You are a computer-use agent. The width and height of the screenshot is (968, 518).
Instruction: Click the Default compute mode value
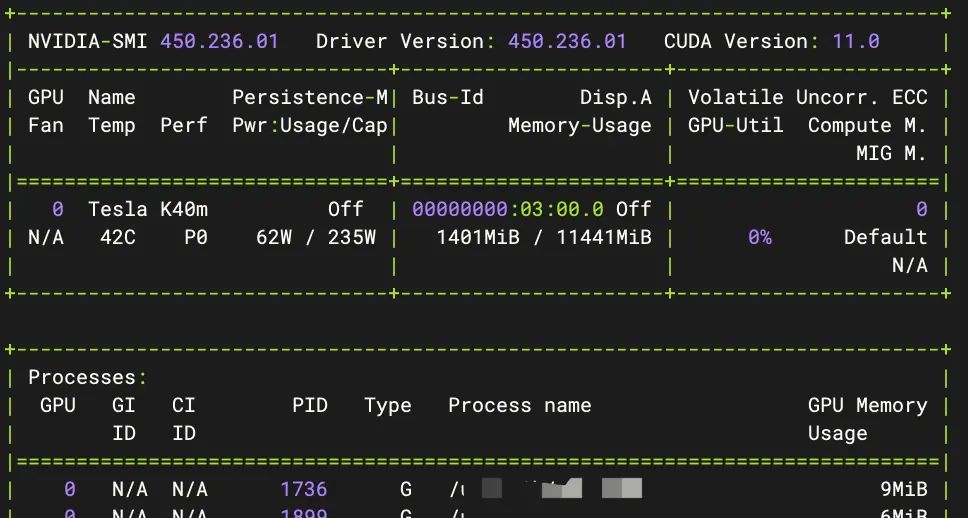[x=885, y=237]
